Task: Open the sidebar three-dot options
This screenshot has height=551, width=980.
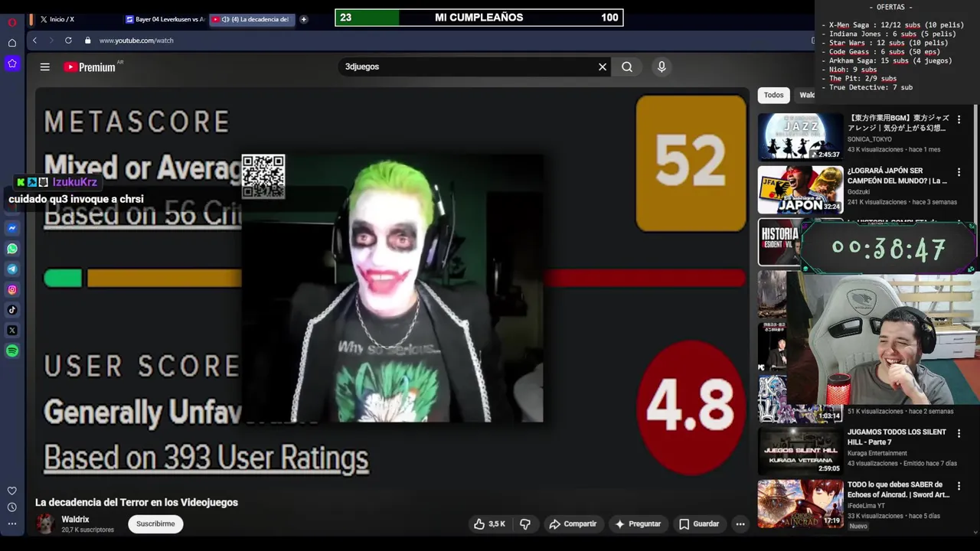Action: [12, 524]
